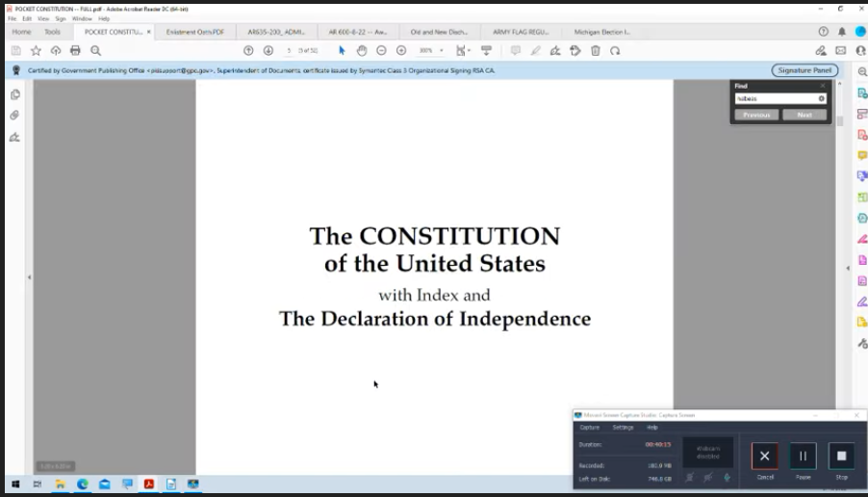
Task: Open Settings menu in capture window
Action: point(623,428)
